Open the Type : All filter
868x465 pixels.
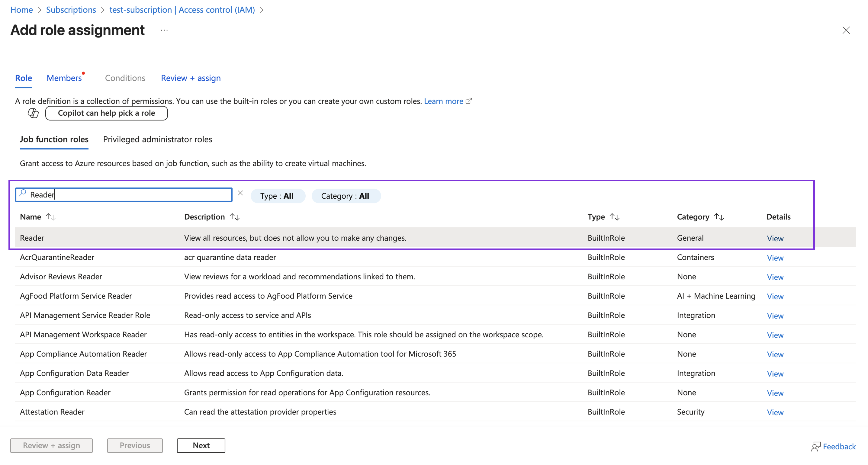tap(278, 196)
